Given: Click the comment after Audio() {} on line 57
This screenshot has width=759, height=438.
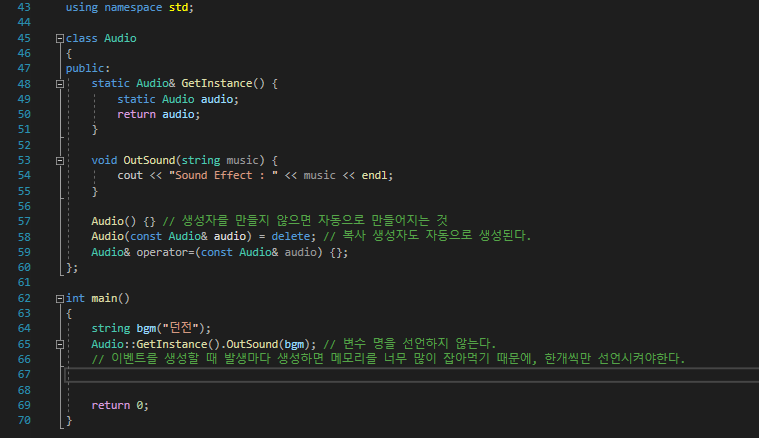Looking at the screenshot, I should pyautogui.click(x=305, y=221).
